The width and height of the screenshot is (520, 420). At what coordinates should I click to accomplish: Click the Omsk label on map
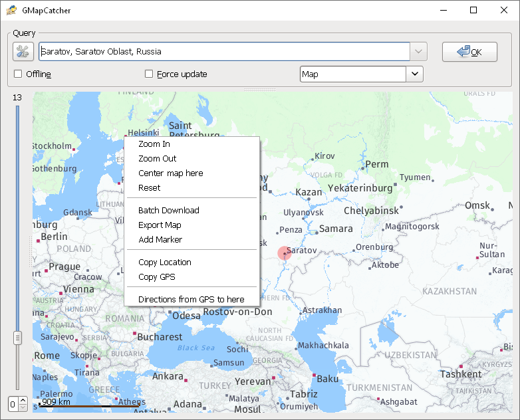point(477,205)
